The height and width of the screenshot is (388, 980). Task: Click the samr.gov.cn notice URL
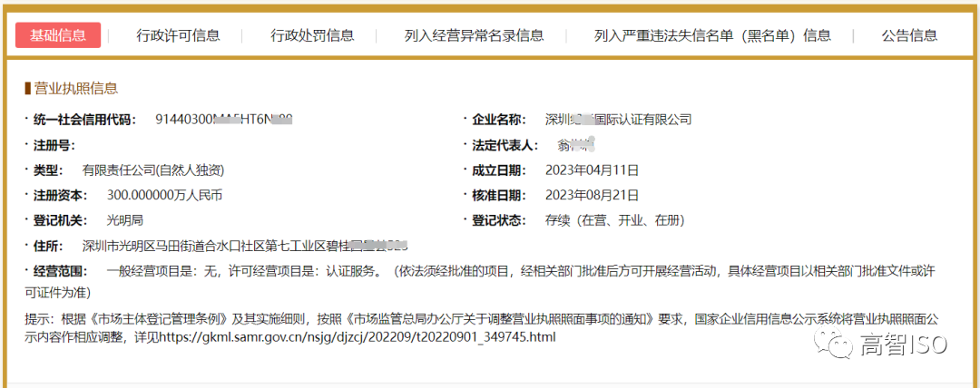click(x=358, y=336)
